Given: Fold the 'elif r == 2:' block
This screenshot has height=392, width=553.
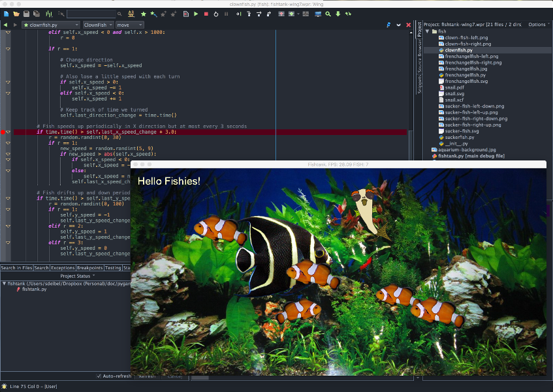Looking at the screenshot, I should point(8,226).
